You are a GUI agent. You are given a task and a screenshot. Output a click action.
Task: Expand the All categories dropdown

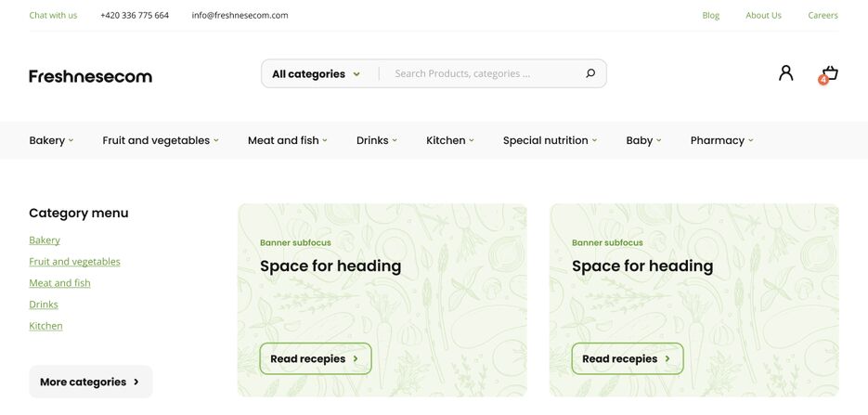pyautogui.click(x=316, y=73)
